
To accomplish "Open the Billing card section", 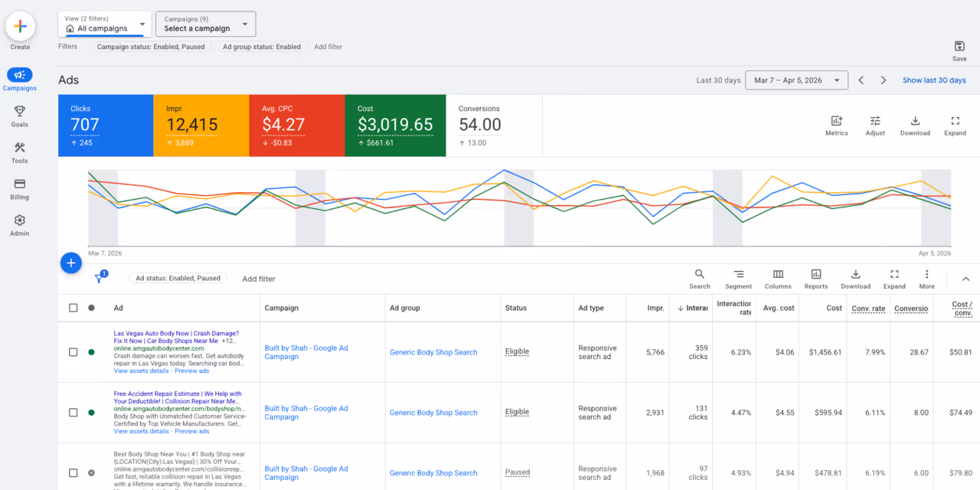I will pyautogui.click(x=20, y=188).
